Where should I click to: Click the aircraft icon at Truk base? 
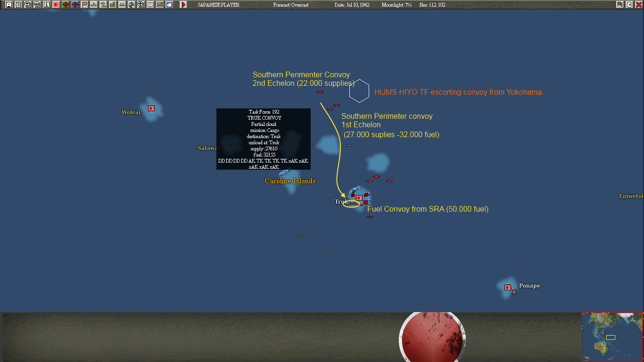(366, 195)
